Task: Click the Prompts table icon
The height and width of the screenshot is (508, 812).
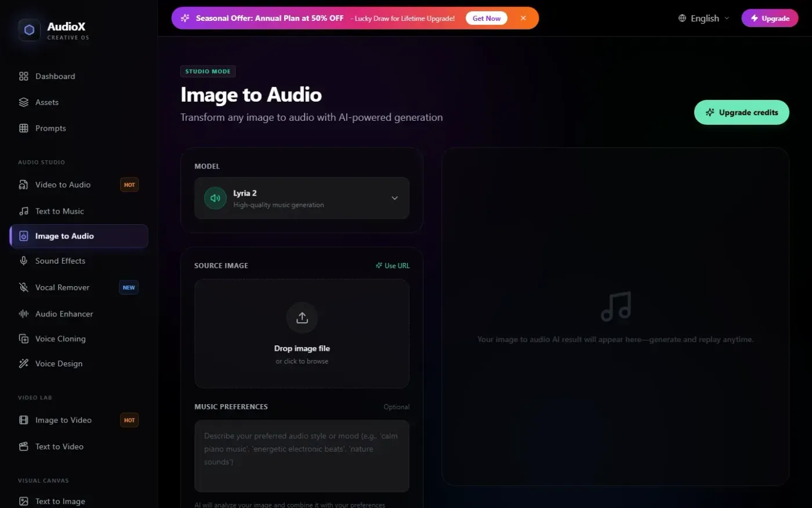Action: pyautogui.click(x=24, y=128)
